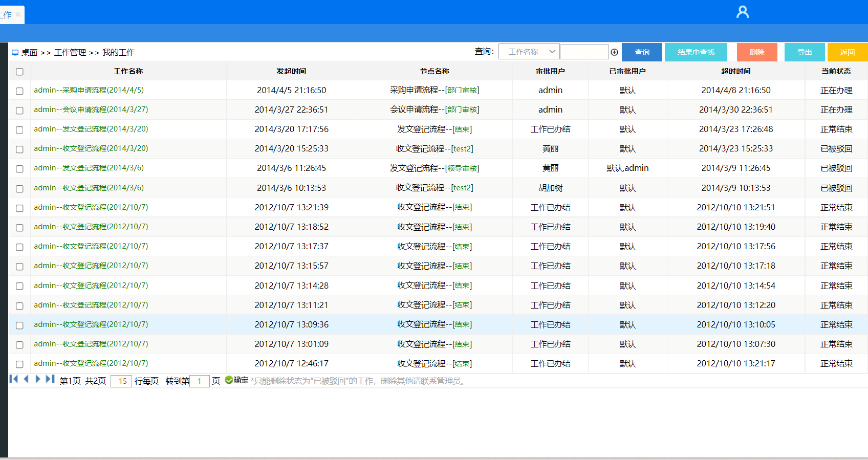Screen dimensions: 868x460
Task: Click the timeout cell 2014/3/30 22:36:51
Action: pyautogui.click(x=736, y=109)
